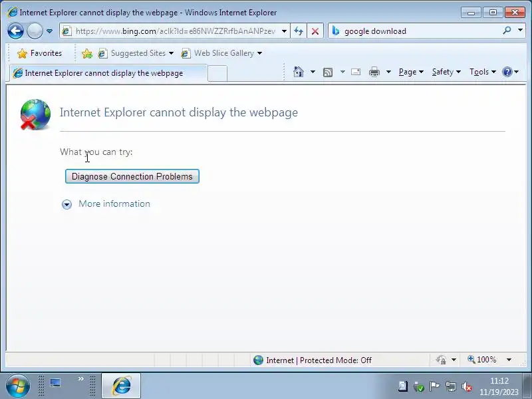Expand the feeds dropdown arrow
This screenshot has height=399, width=532.
pyautogui.click(x=342, y=72)
